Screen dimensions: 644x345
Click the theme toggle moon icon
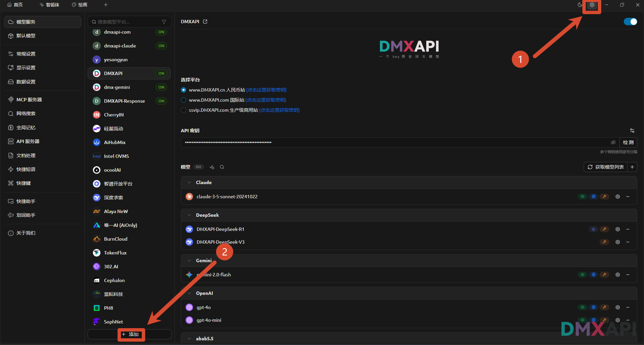(x=580, y=5)
